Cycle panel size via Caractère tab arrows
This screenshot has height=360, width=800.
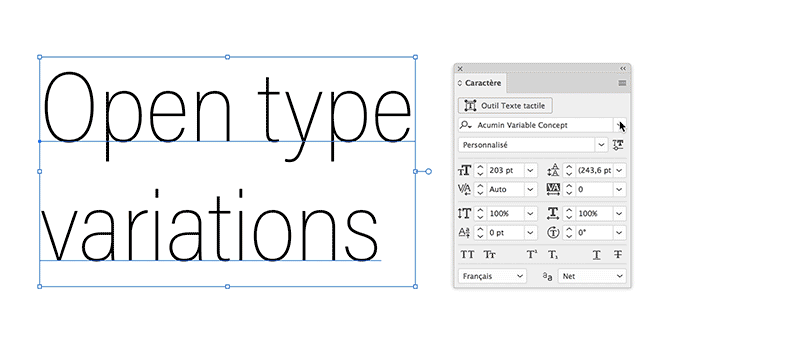click(x=460, y=83)
